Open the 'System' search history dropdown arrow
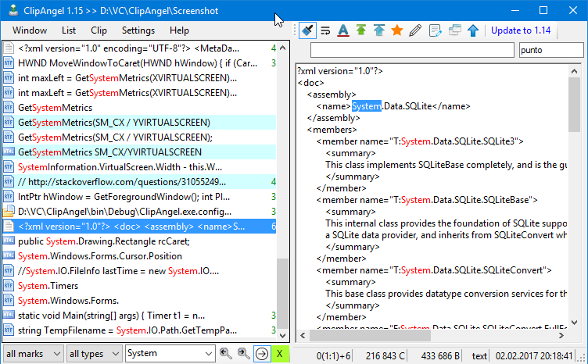The image size is (588, 364). point(209,354)
